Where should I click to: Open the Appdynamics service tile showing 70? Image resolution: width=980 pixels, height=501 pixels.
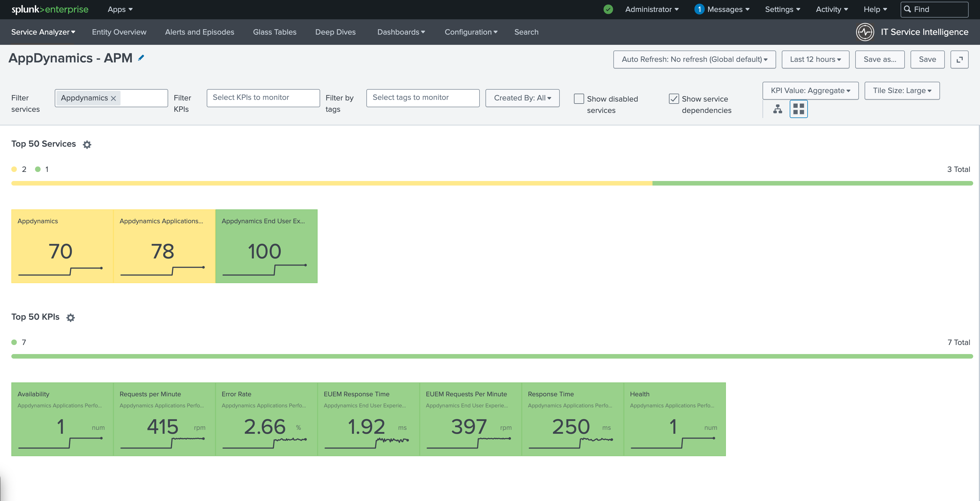pyautogui.click(x=62, y=246)
